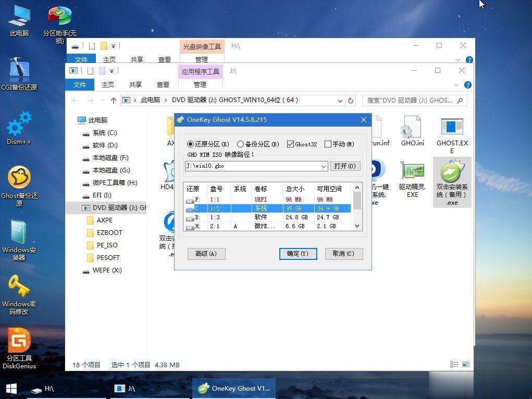Click 此电脑 in address breadcrumb

pos(150,100)
